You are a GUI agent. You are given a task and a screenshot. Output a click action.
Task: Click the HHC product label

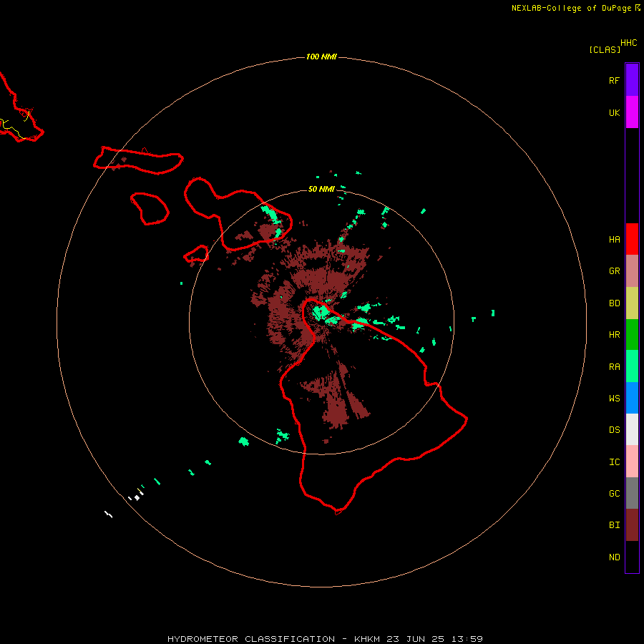tap(629, 43)
